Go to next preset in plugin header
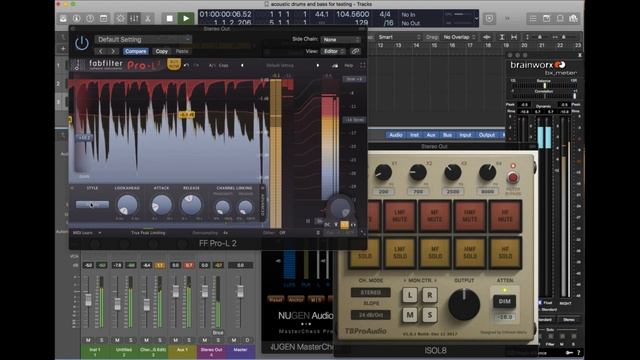640x360 pixels. [113, 51]
